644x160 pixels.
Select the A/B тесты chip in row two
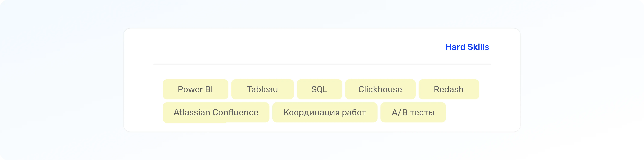click(413, 112)
